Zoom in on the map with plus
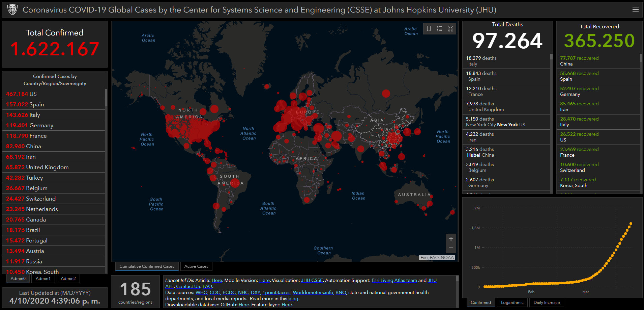 (451, 239)
